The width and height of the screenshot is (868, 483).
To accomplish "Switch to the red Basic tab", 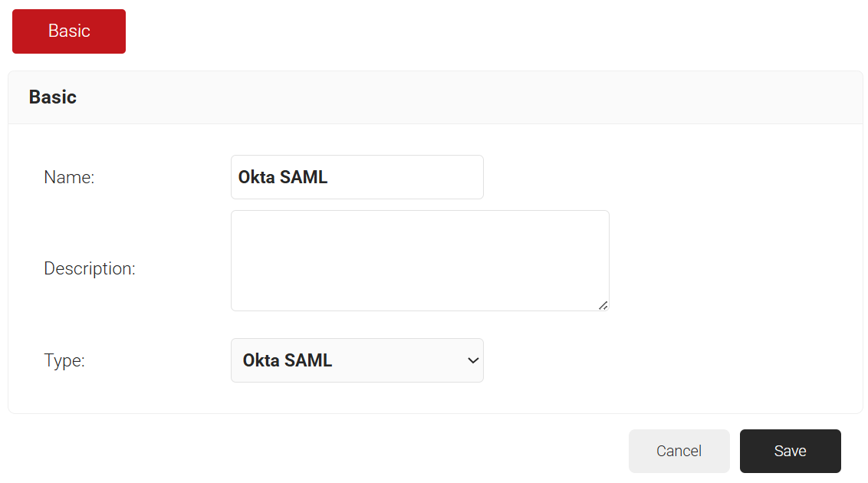I will [x=69, y=31].
